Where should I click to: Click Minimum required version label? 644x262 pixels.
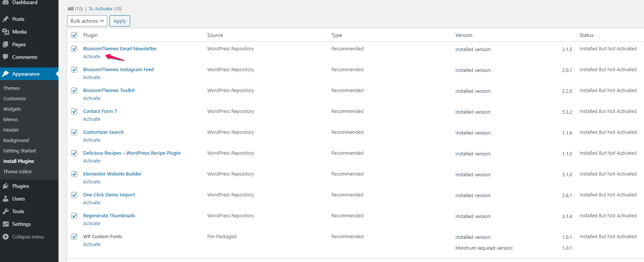(x=484, y=248)
